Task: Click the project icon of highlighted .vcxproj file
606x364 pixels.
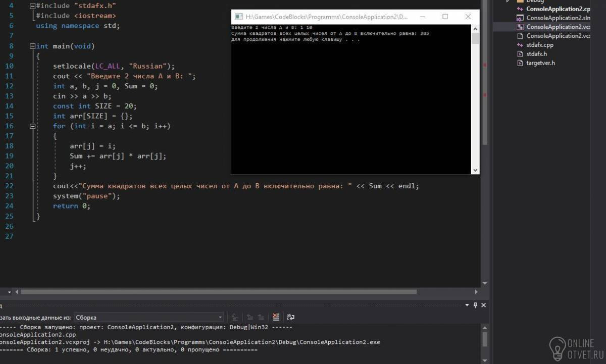Action: (520, 27)
